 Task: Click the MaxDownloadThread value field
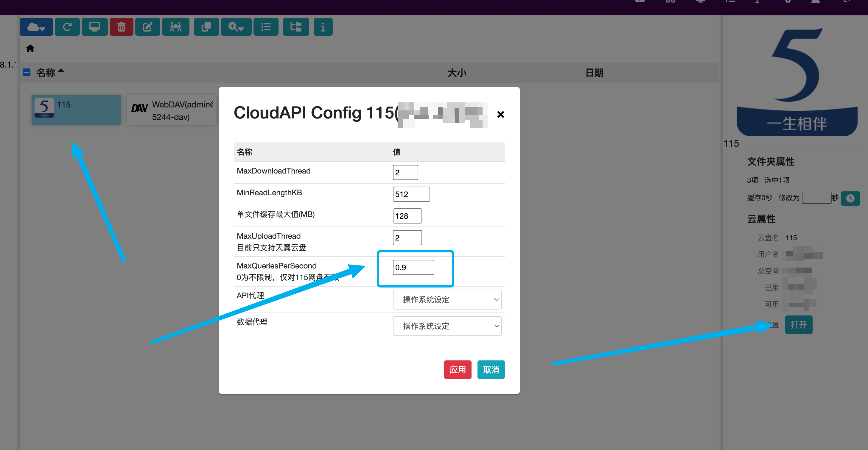tap(405, 172)
